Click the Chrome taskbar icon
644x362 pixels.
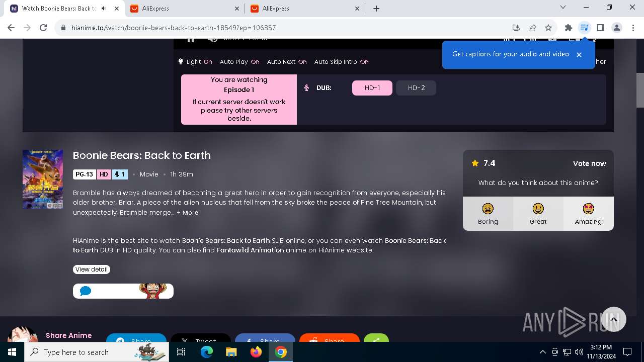point(281,352)
